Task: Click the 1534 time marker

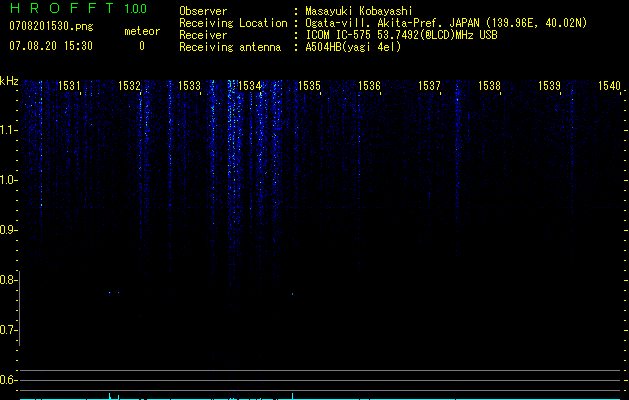Action: tap(249, 85)
